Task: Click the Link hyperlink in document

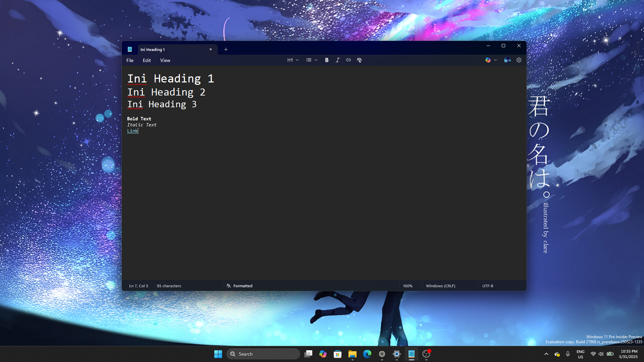Action: coord(132,131)
